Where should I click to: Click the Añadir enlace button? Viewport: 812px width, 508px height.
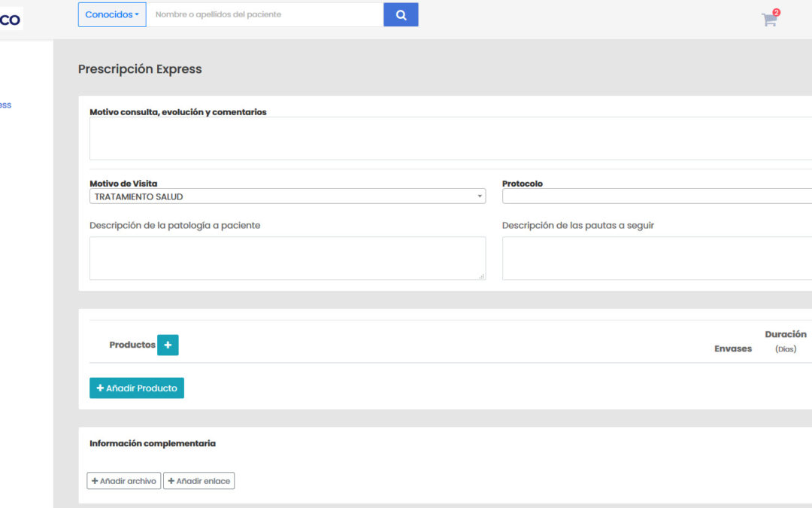point(198,481)
